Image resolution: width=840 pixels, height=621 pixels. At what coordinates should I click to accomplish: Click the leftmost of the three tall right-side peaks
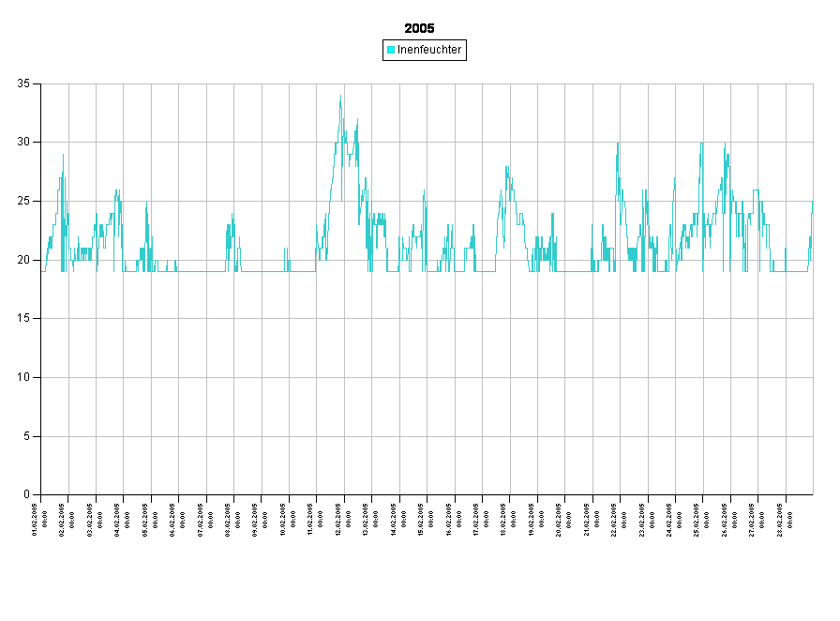pos(617,144)
